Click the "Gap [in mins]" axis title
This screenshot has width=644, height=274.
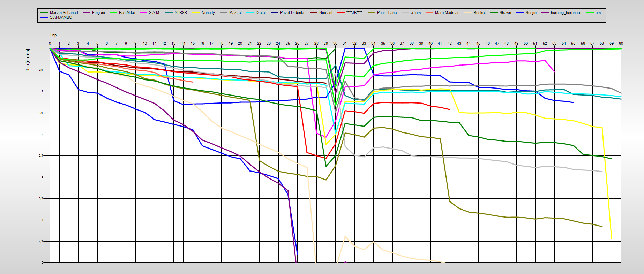[x=28, y=60]
